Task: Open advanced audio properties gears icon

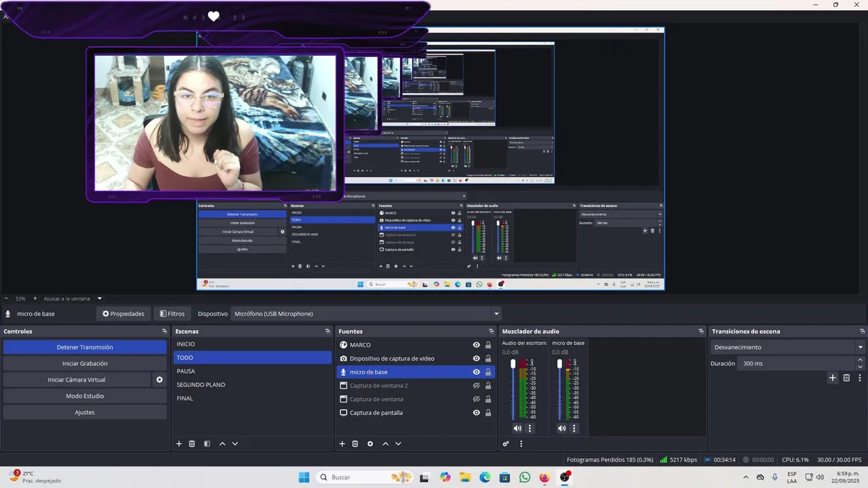Action: point(506,444)
